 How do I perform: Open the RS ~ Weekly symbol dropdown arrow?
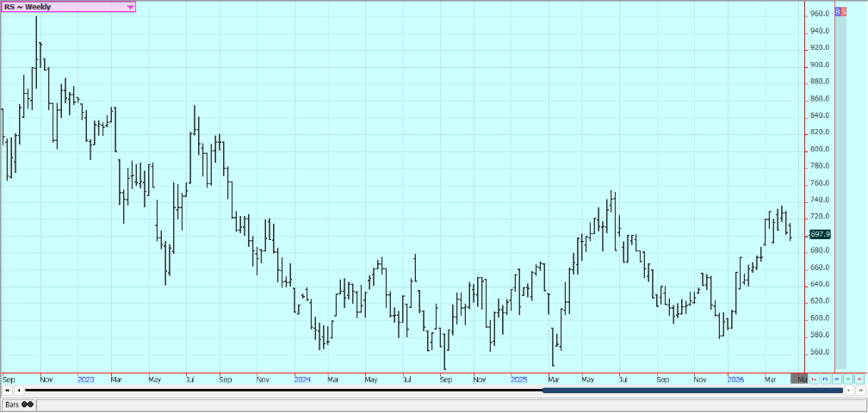tap(130, 7)
